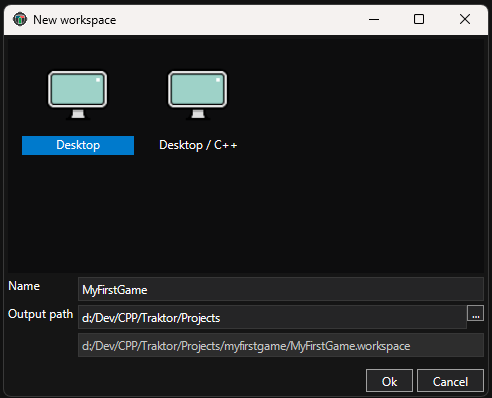The image size is (492, 398).
Task: Click the Desktop / C++ label
Action: (x=198, y=145)
